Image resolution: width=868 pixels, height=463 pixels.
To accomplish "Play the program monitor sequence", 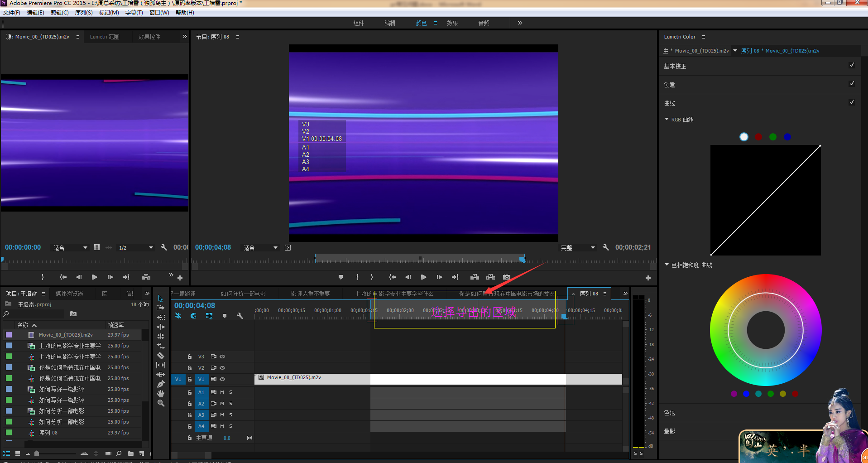I will (424, 277).
